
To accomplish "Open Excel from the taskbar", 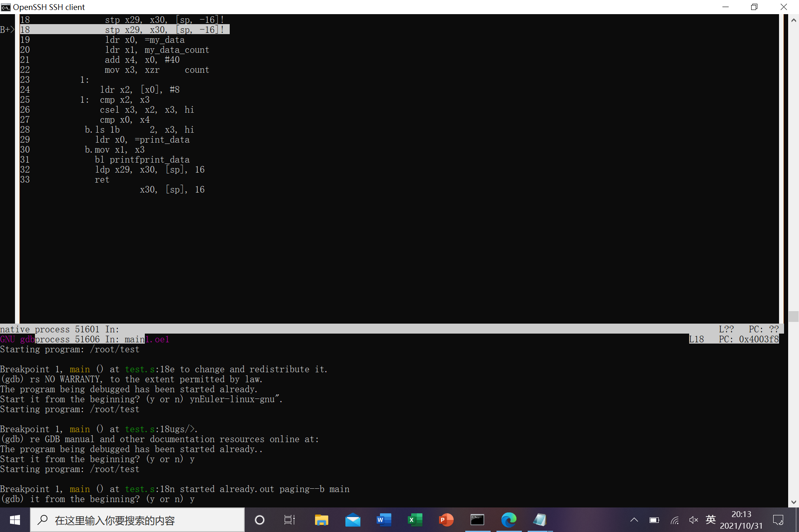I will tap(415, 520).
